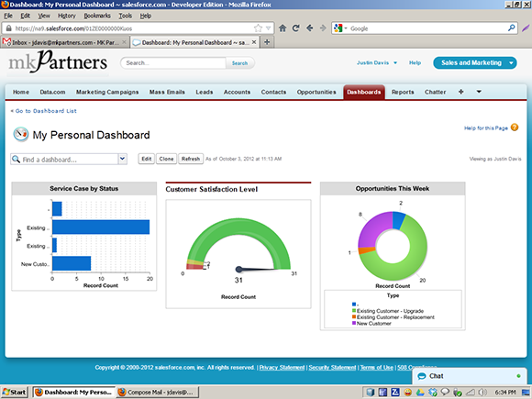The image size is (532, 399).
Task: Open the History menu
Action: pos(66,16)
